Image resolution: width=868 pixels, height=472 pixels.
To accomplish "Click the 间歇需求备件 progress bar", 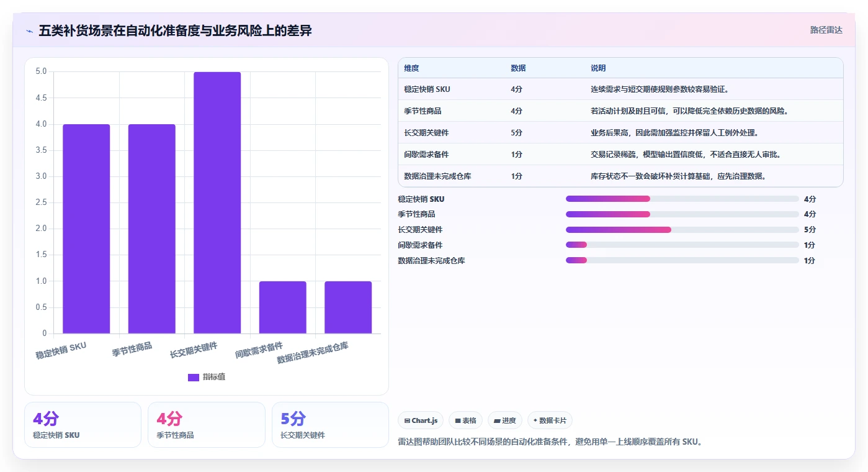I will [682, 245].
